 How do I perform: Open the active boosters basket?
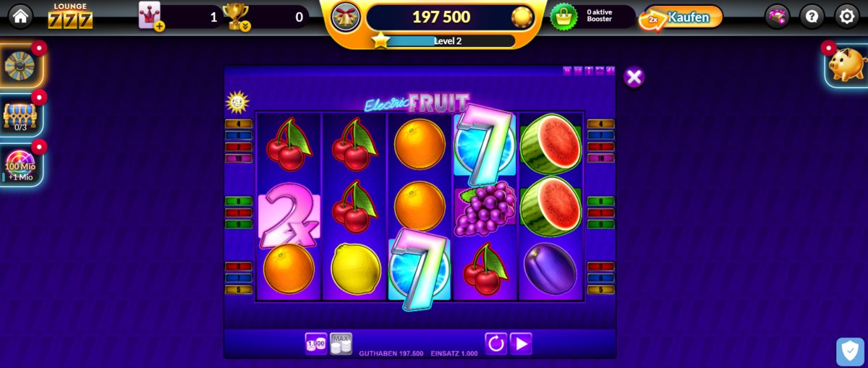tap(564, 17)
